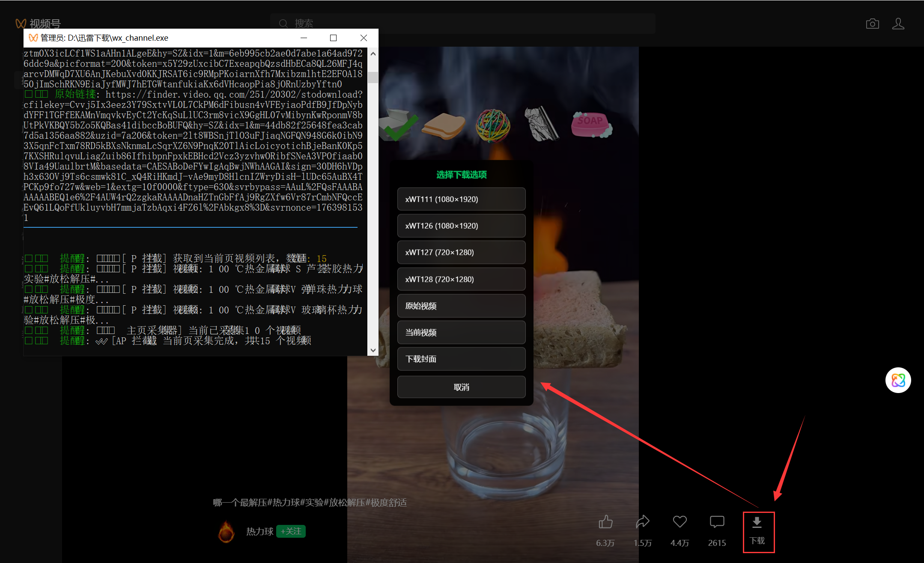
Task: Click the thumbs-up like icon
Action: (605, 522)
